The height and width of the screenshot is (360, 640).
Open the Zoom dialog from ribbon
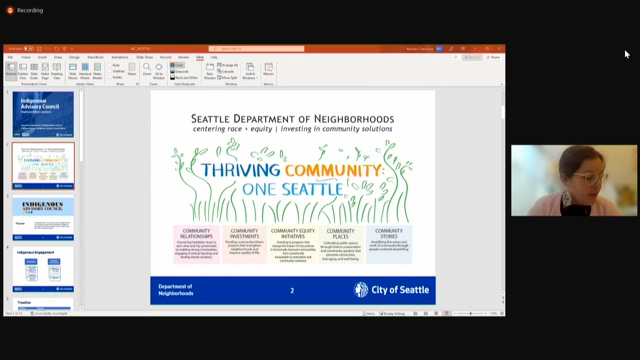(147, 69)
